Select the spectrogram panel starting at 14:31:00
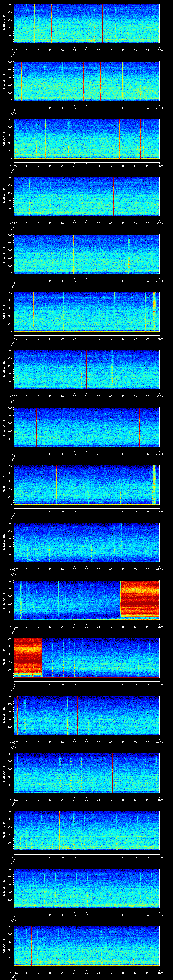 pyautogui.click(x=86, y=24)
